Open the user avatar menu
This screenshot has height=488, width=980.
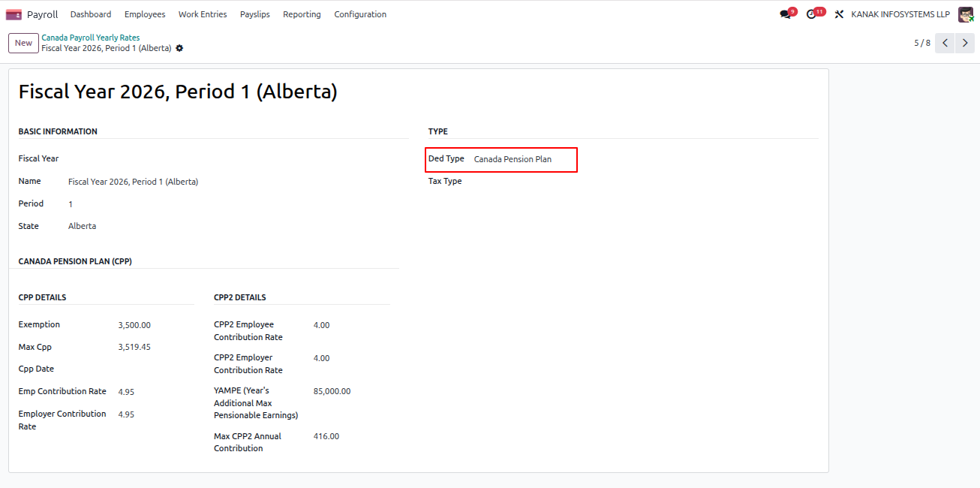coord(966,14)
